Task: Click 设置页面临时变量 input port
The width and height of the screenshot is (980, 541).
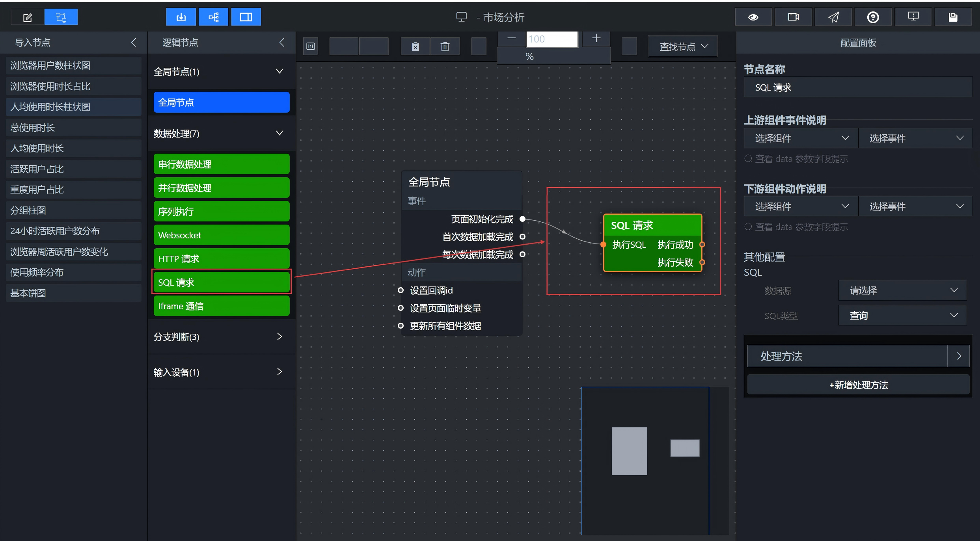Action: (x=401, y=308)
